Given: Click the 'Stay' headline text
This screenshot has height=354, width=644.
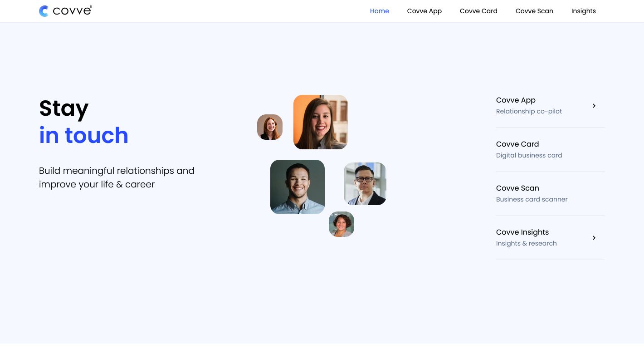Looking at the screenshot, I should (x=64, y=109).
